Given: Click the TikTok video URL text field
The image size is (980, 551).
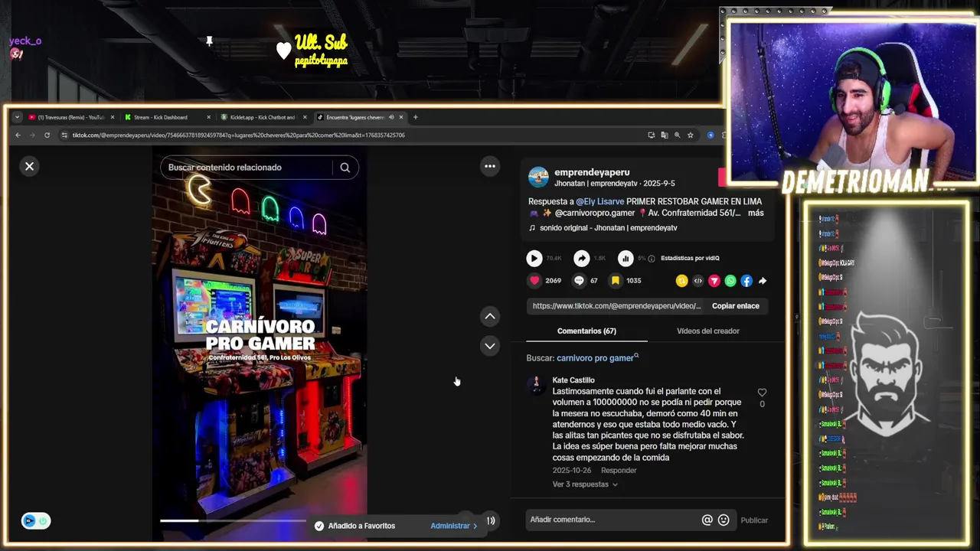Looking at the screenshot, I should pyautogui.click(x=616, y=306).
